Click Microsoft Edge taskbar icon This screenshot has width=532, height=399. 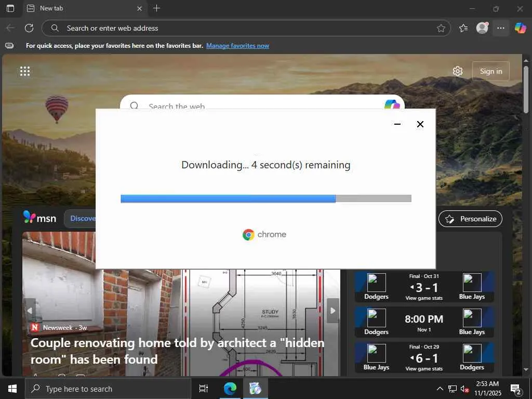230,389
